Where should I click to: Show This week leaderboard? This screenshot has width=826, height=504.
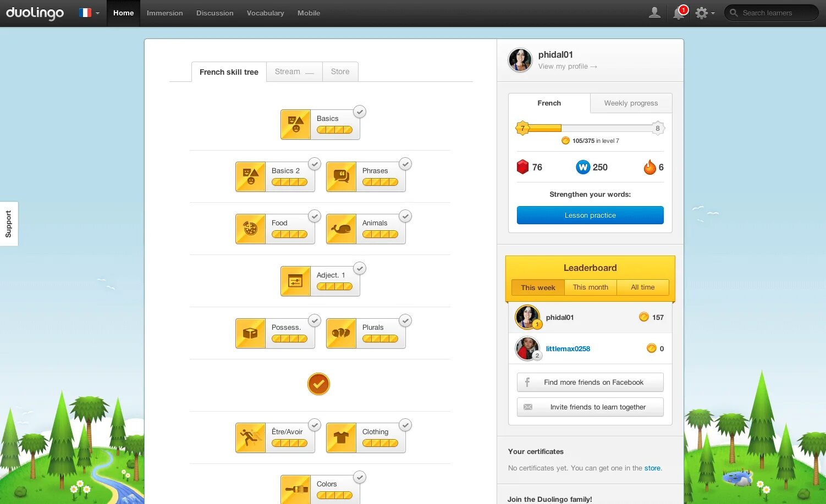[x=538, y=287]
